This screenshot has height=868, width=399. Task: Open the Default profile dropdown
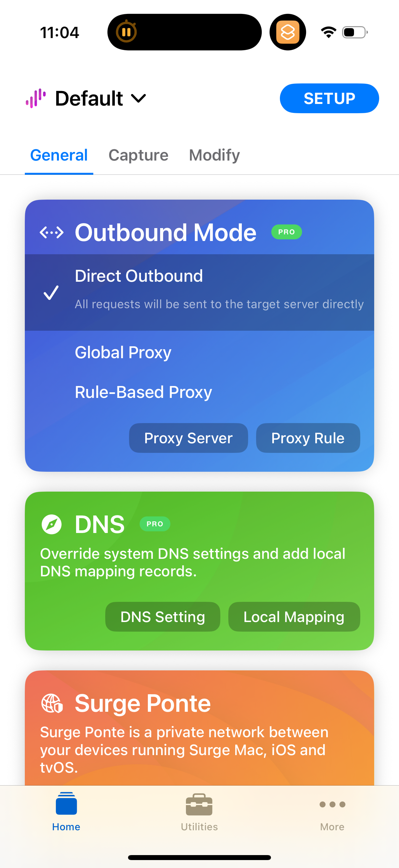(100, 98)
